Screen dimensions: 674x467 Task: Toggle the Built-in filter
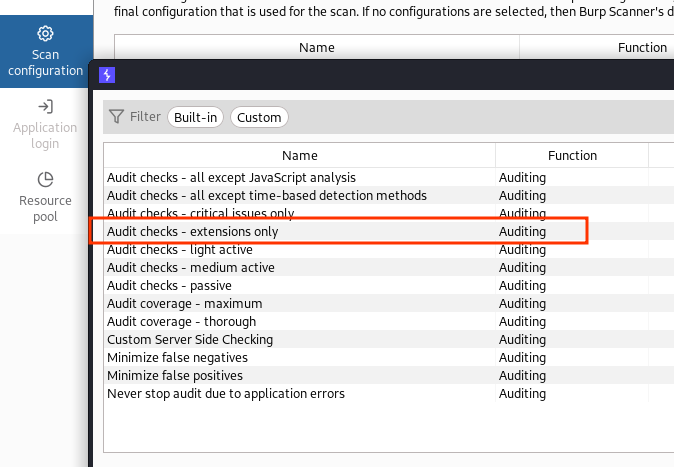click(195, 117)
